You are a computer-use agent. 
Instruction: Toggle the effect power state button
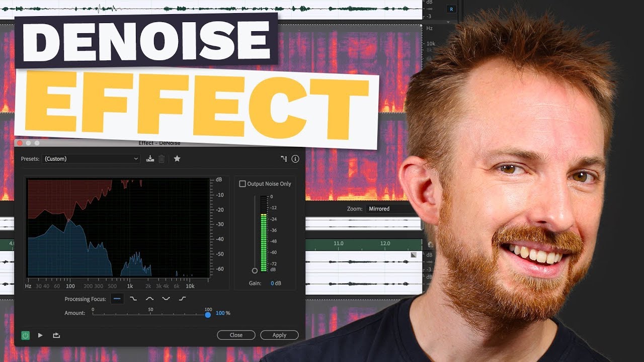point(25,335)
